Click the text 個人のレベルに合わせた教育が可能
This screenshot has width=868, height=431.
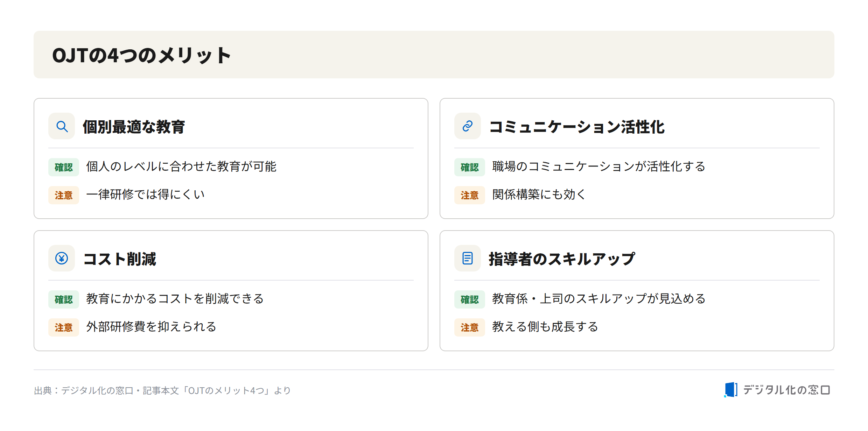point(181,167)
